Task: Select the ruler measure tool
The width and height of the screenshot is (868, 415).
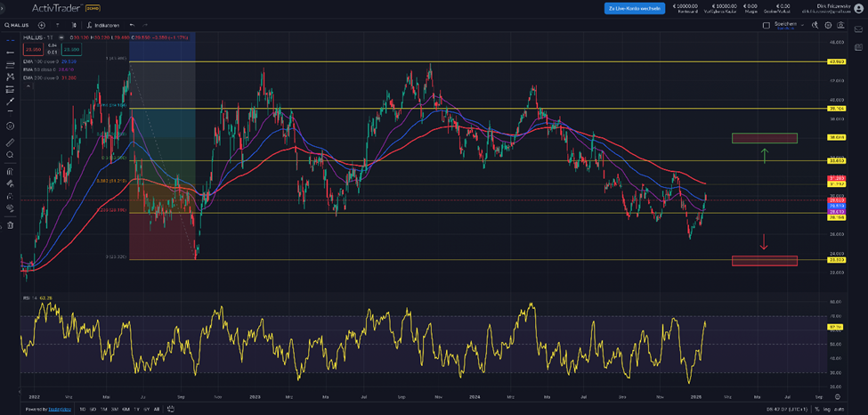Action: point(11,142)
